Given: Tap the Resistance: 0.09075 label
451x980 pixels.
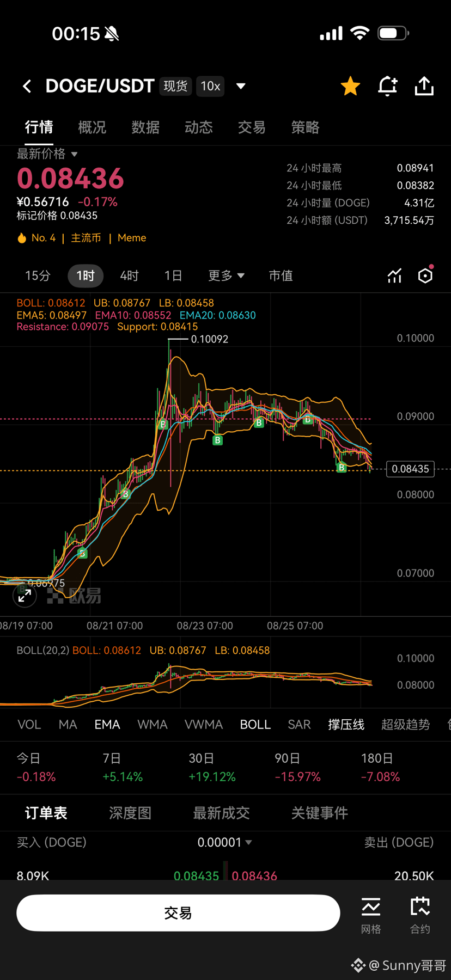Looking at the screenshot, I should 63,327.
